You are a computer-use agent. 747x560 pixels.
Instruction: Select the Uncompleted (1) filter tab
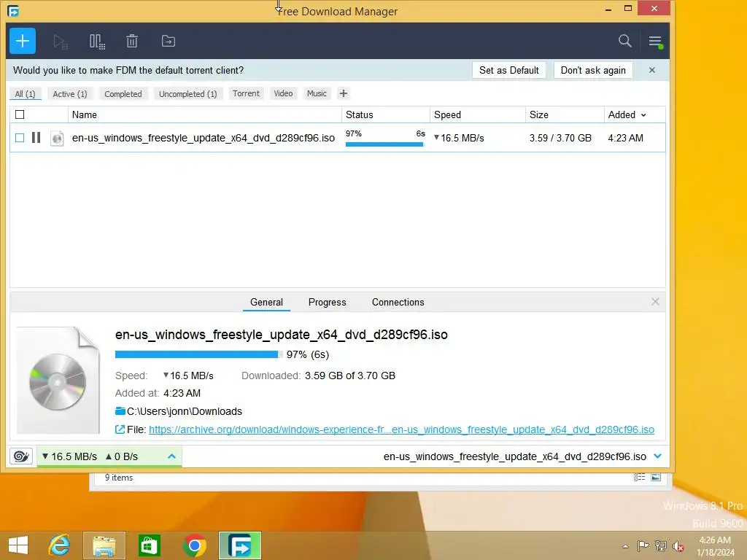pyautogui.click(x=187, y=94)
